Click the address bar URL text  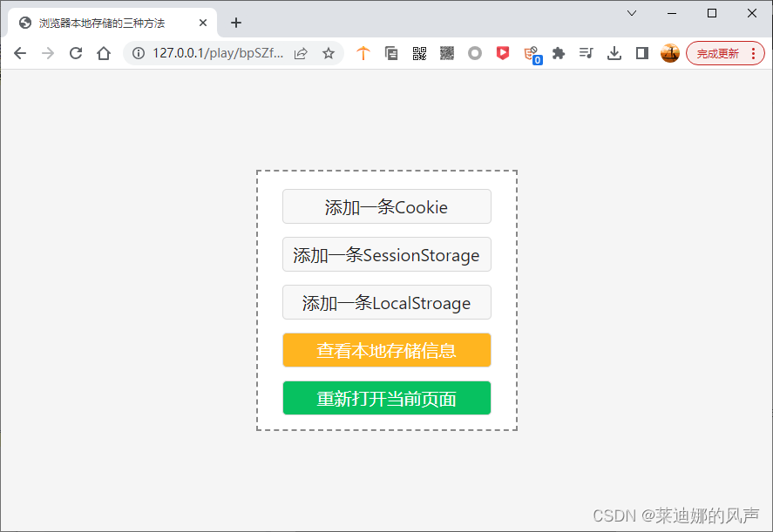[x=218, y=53]
